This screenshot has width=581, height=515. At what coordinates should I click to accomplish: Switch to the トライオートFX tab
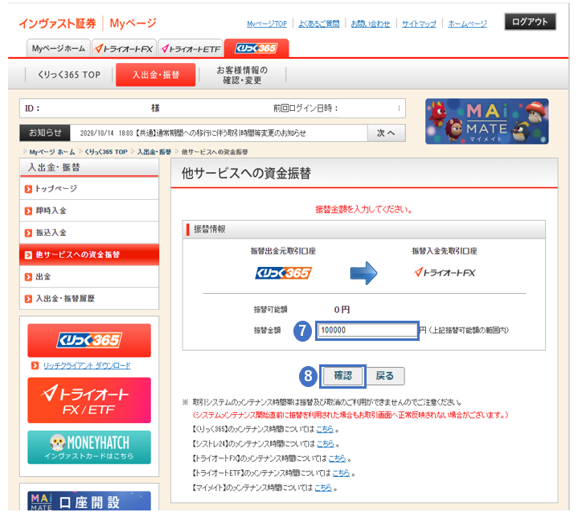click(124, 48)
